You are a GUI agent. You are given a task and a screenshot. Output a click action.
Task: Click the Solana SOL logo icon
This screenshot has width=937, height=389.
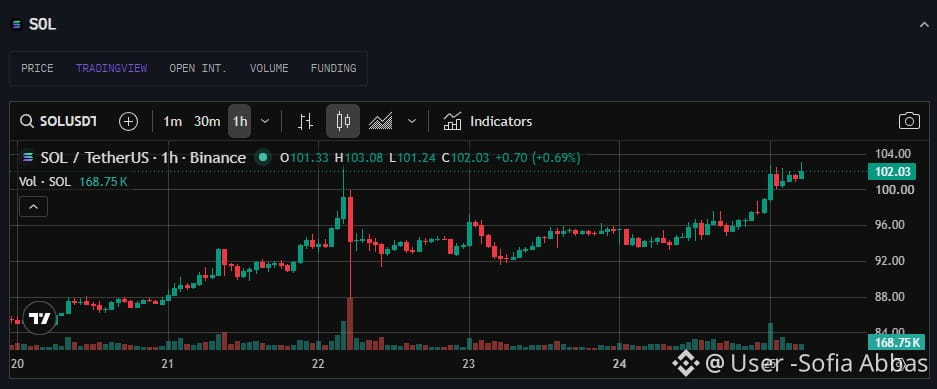pos(17,24)
